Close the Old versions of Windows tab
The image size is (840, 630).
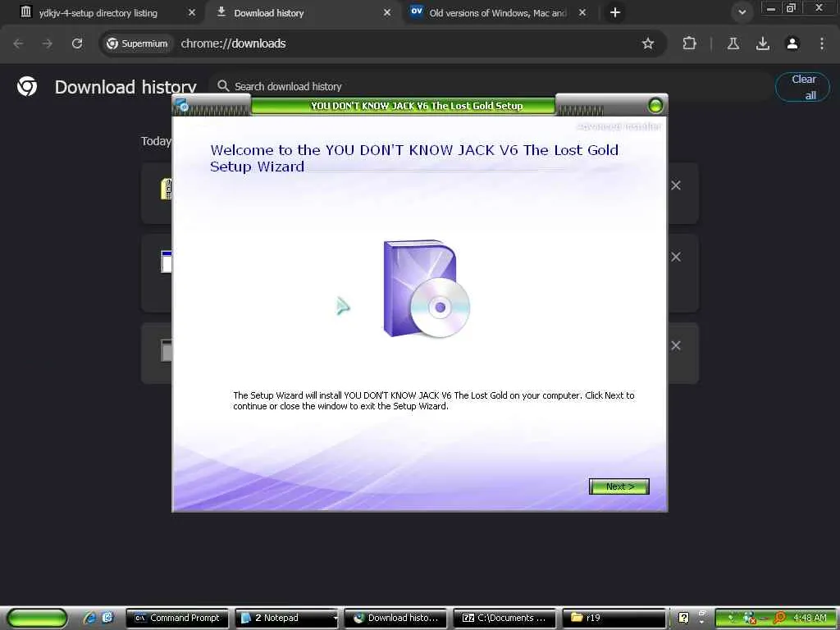pos(582,12)
